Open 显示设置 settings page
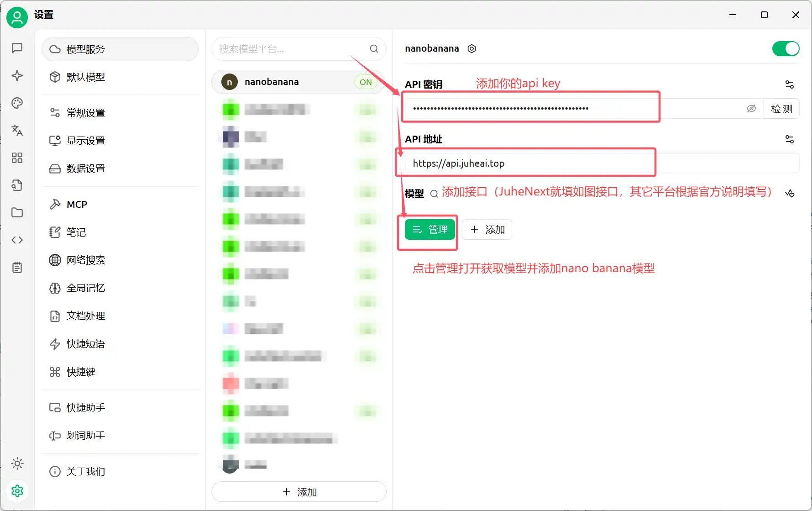This screenshot has height=511, width=812. [120, 140]
